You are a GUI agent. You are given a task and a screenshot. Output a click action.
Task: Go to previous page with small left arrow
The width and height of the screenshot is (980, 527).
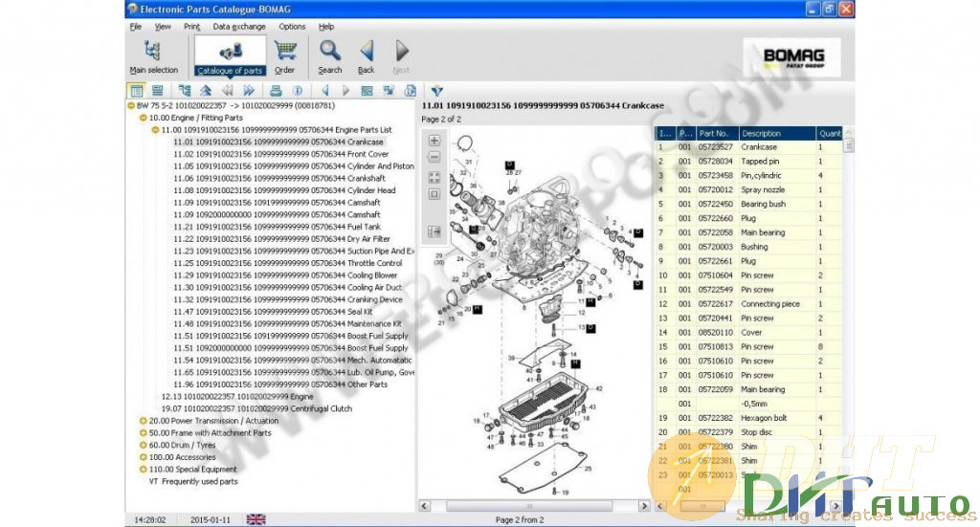pos(324,91)
